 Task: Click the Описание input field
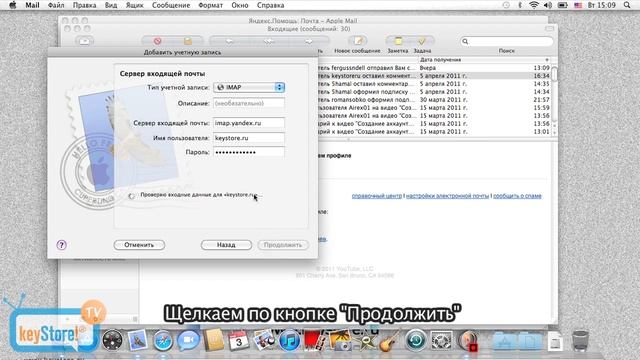[x=249, y=103]
